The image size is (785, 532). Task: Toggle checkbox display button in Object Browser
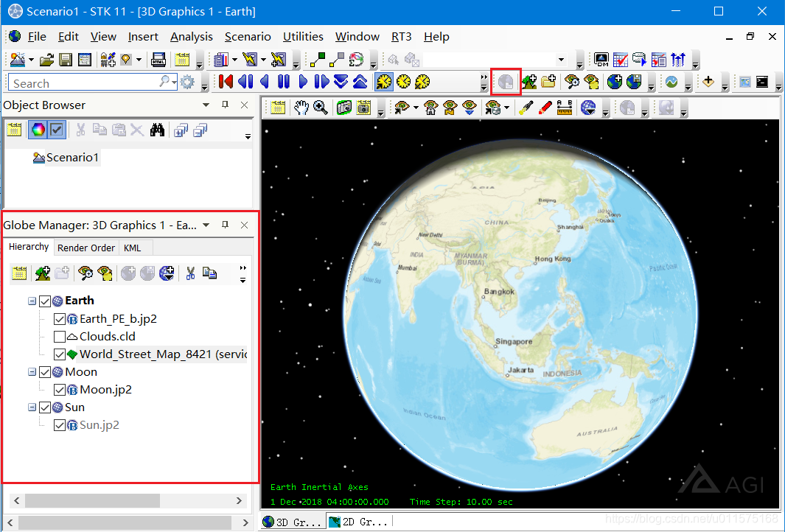(x=57, y=130)
